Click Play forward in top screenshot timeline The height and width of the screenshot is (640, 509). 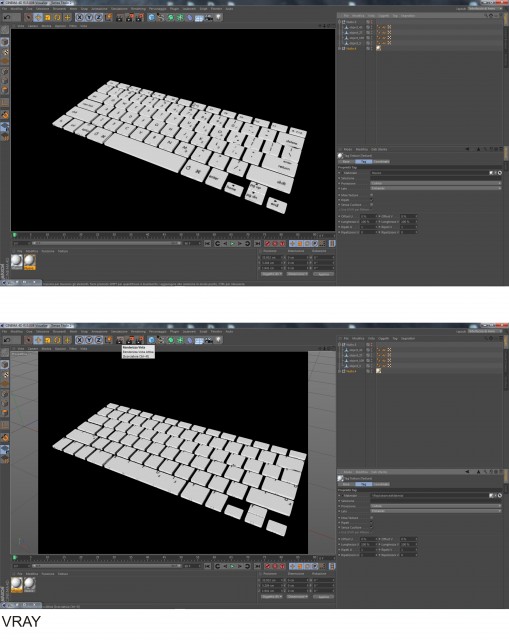pyautogui.click(x=233, y=243)
